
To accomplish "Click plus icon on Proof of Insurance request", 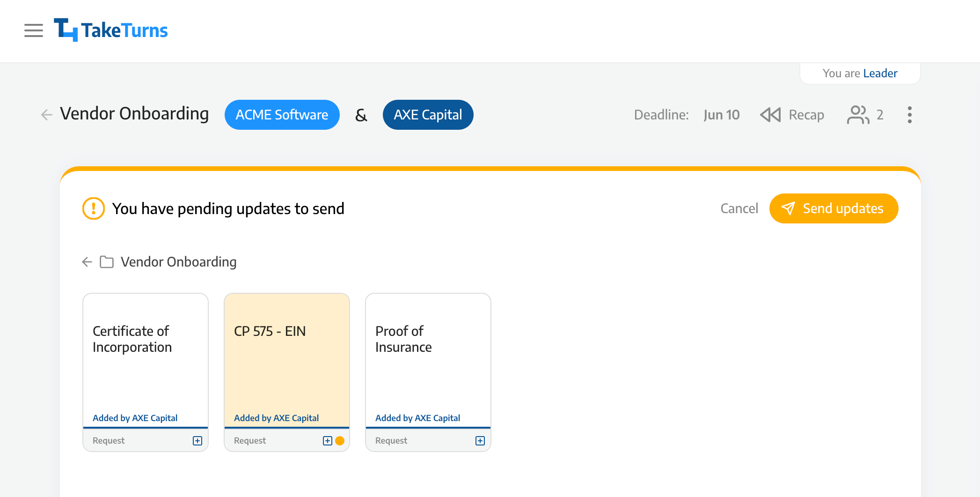I will [x=480, y=441].
